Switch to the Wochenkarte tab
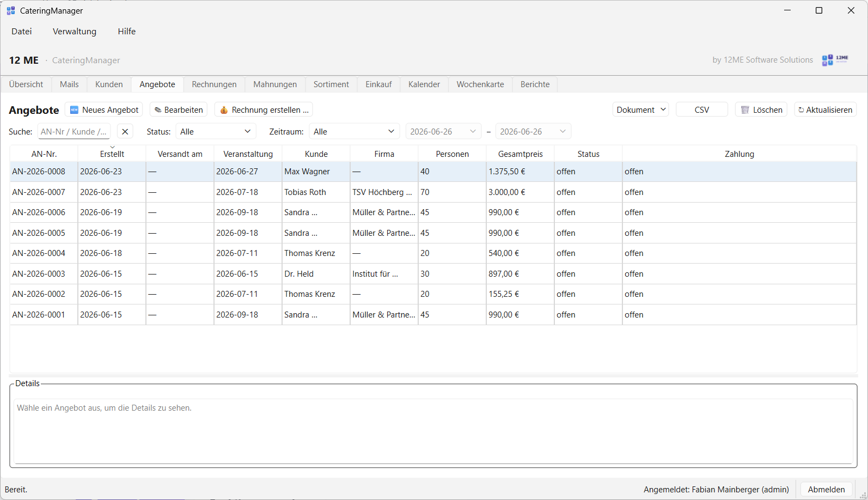This screenshot has width=868, height=500. click(x=480, y=84)
